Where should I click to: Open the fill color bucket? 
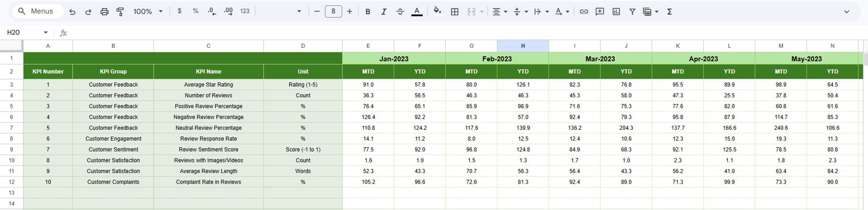[437, 11]
